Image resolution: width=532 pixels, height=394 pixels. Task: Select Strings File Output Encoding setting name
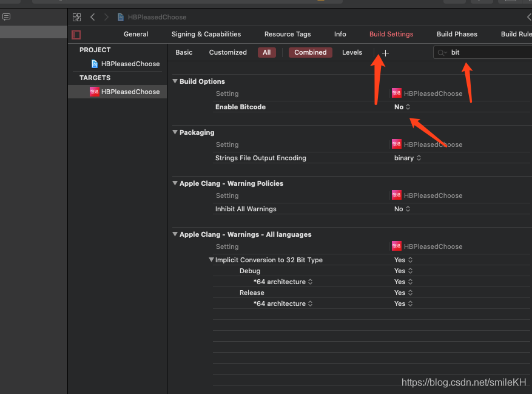[261, 158]
